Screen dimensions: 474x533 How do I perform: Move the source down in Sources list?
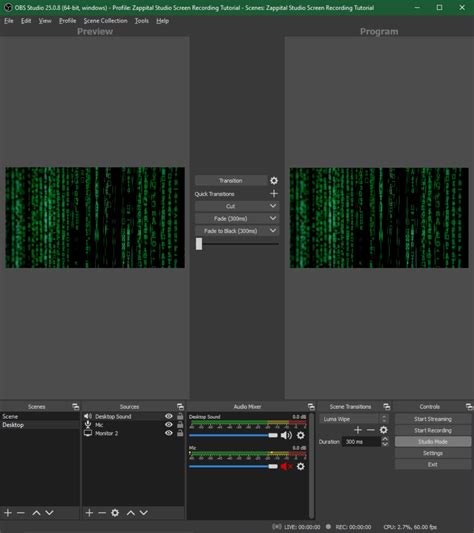(x=144, y=513)
